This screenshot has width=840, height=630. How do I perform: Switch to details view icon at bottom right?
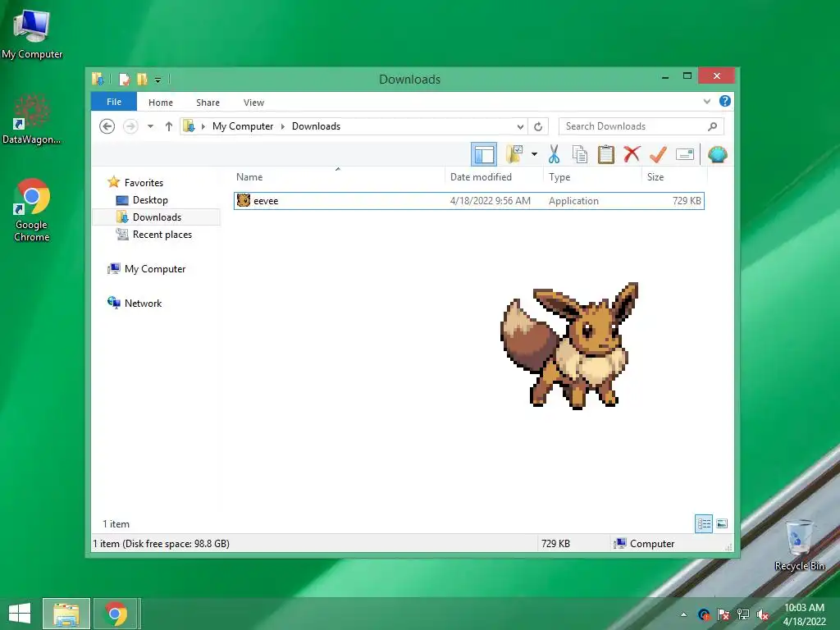click(704, 523)
